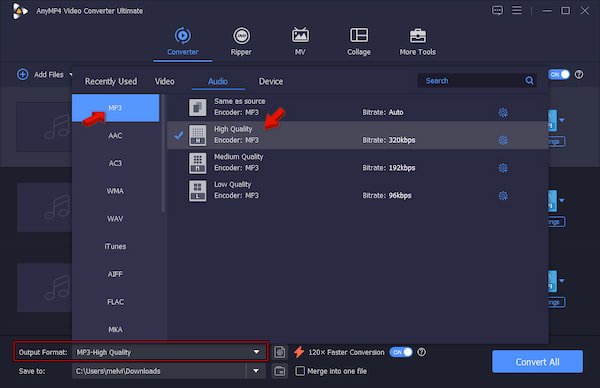600x388 pixels.
Task: Click the Medium Quality preset icon
Action: pos(197,163)
